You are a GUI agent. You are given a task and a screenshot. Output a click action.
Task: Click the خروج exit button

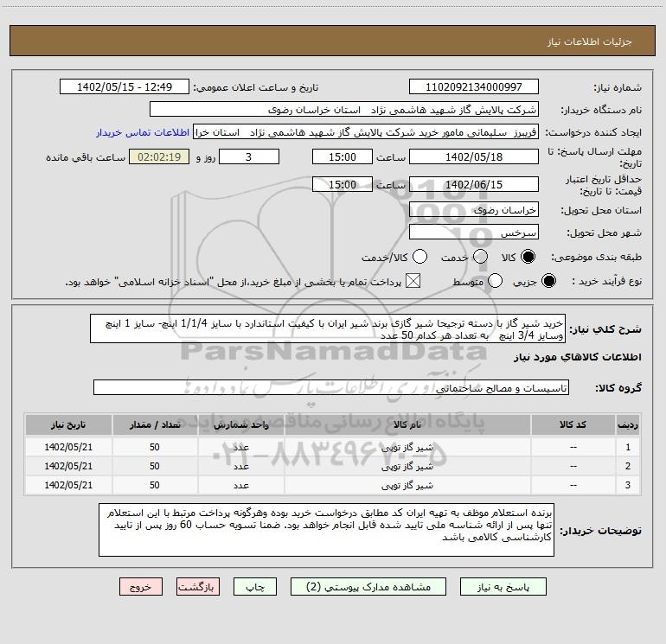pos(141,587)
